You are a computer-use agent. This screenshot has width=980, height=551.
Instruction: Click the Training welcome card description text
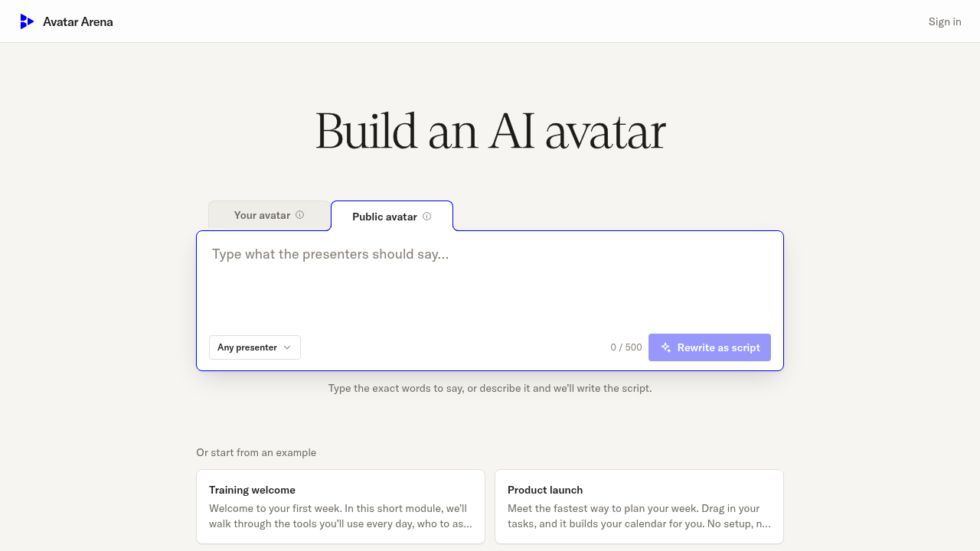341,516
